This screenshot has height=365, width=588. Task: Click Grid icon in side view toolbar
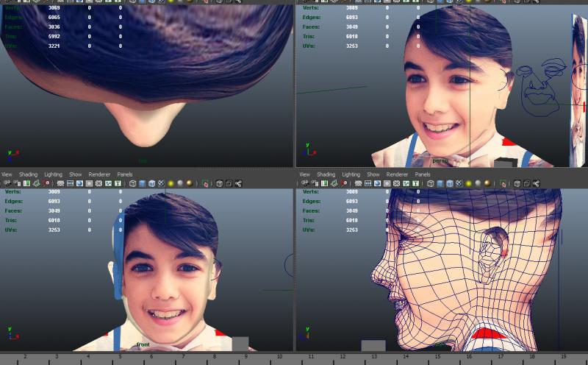358,183
